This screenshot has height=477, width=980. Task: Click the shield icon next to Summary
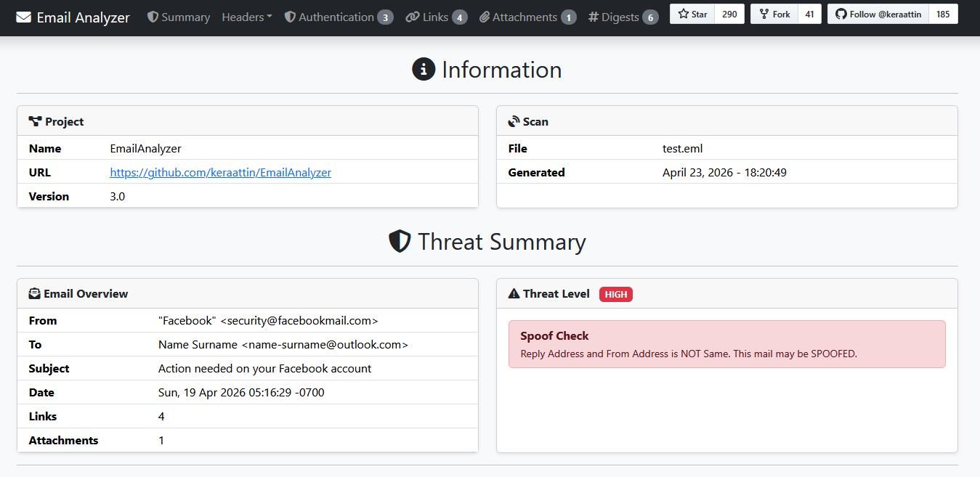153,17
